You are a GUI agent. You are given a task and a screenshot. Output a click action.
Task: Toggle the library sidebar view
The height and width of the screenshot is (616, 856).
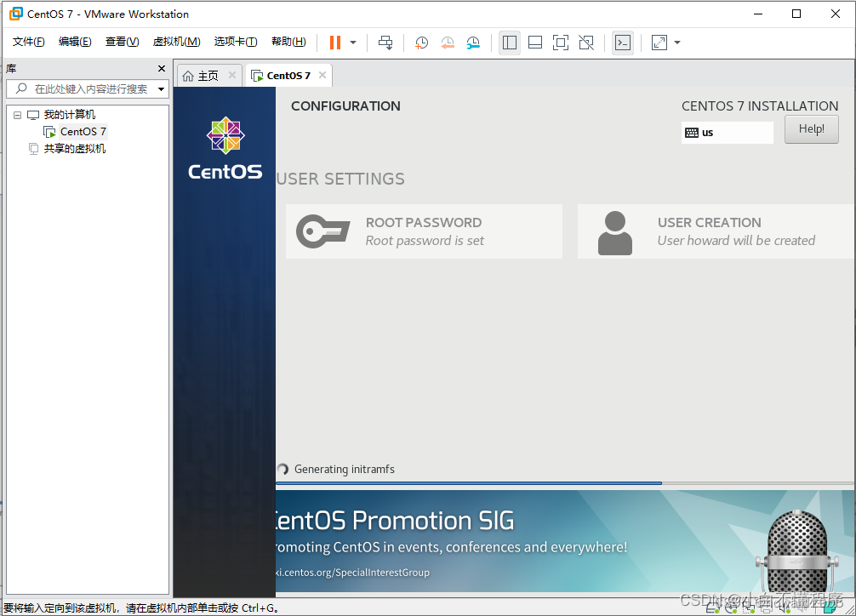510,43
